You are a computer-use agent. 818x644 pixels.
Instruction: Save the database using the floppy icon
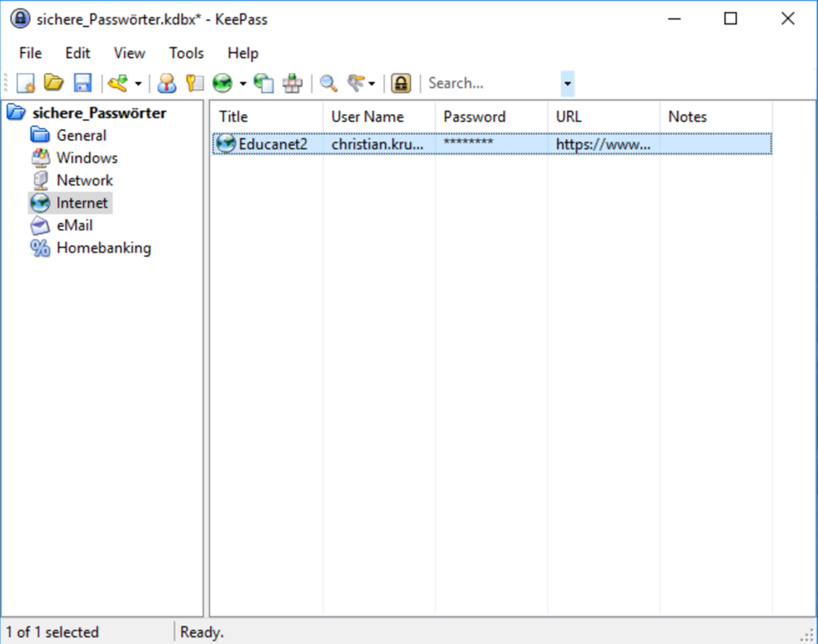[x=82, y=83]
